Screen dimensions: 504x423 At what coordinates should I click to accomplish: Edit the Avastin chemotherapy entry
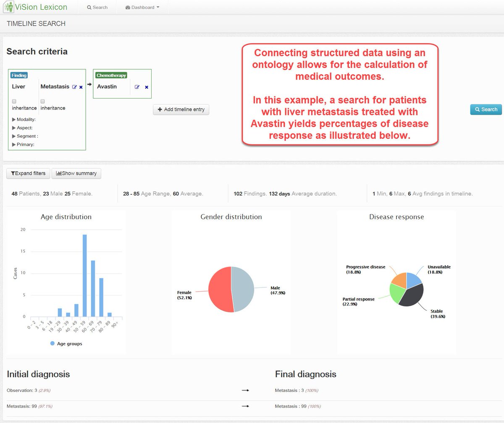tap(137, 87)
